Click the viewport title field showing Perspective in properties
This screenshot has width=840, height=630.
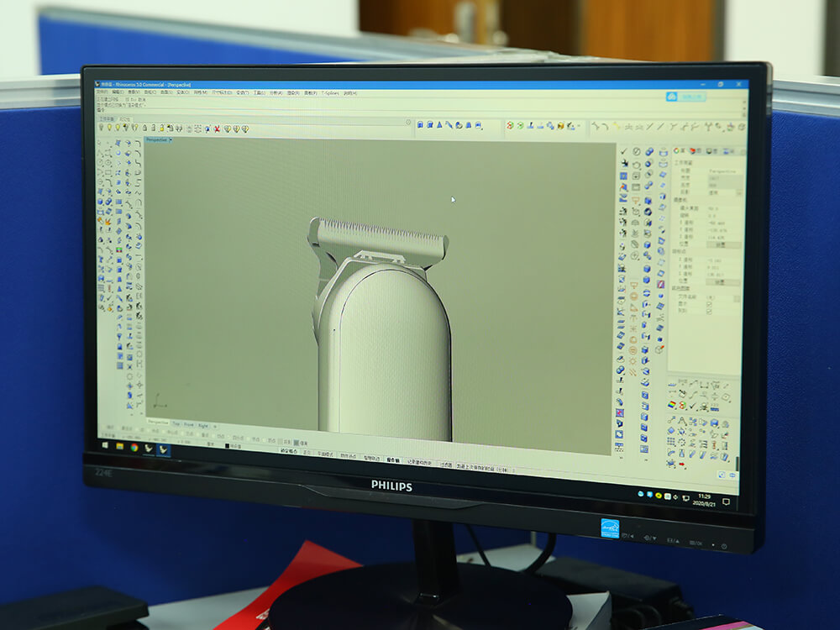(x=726, y=171)
